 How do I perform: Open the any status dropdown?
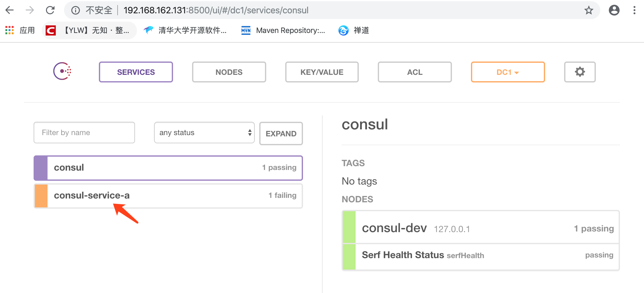(x=204, y=133)
